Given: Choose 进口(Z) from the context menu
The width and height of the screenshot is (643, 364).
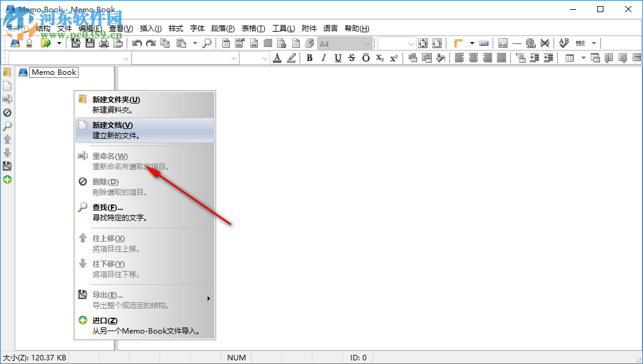Looking at the screenshot, I should (x=145, y=326).
